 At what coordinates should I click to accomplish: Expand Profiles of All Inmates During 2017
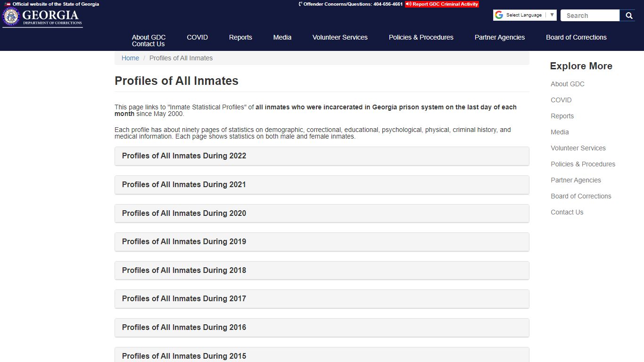(x=322, y=299)
